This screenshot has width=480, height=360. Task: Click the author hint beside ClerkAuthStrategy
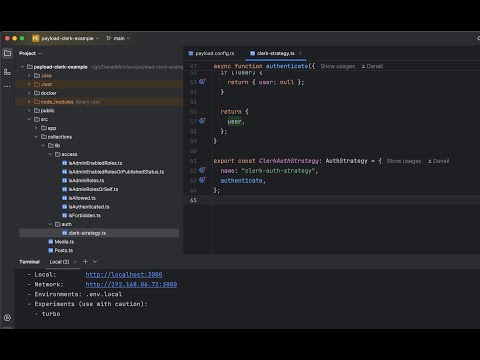pos(438,161)
